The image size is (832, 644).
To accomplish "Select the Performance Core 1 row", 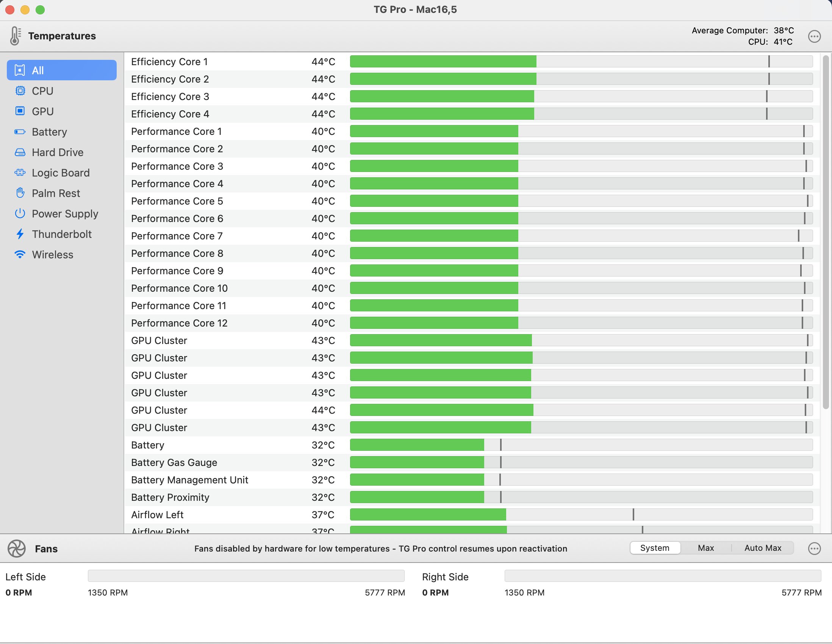I will (472, 131).
